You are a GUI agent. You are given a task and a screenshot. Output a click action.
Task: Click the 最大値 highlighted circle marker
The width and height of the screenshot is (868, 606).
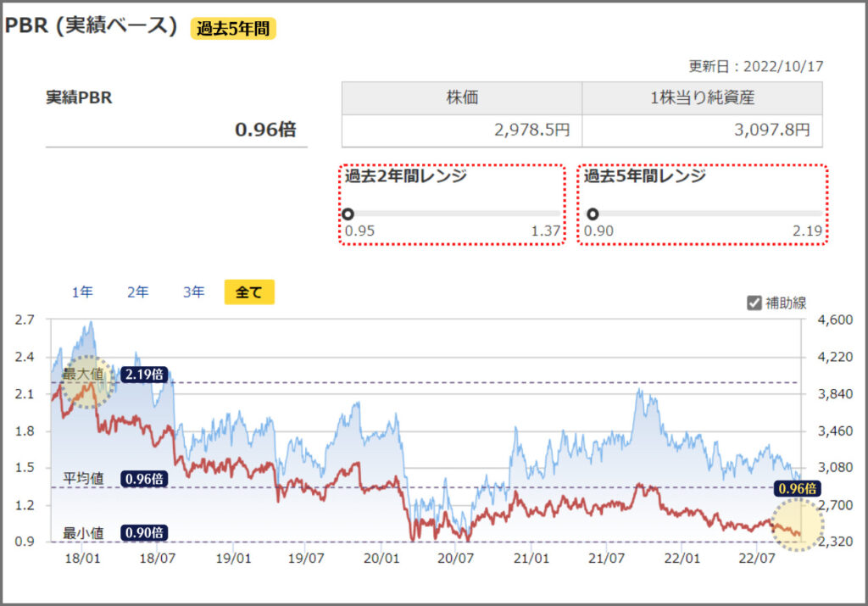[x=87, y=382]
